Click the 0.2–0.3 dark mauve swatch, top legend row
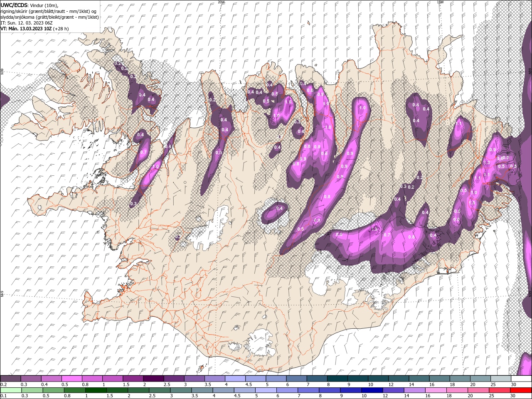Viewport: 532px width, 399px height. pos(10,379)
